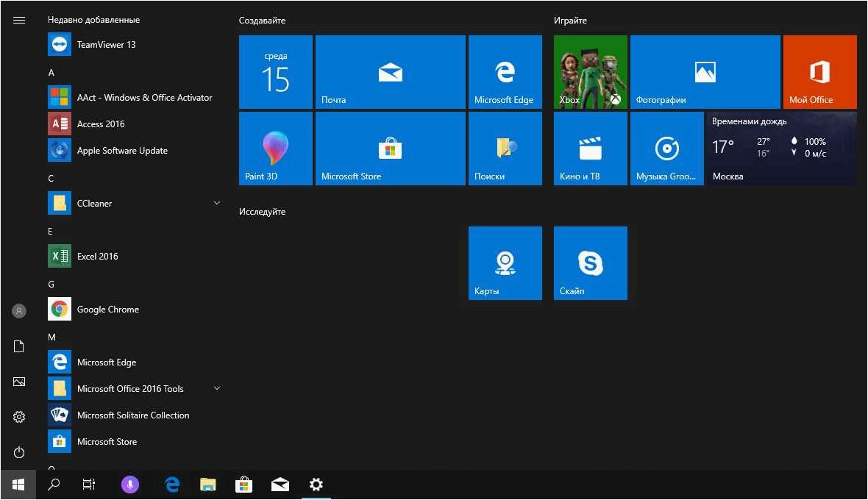The width and height of the screenshot is (868, 500).
Task: Open the Кино и ТВ tile
Action: (591, 149)
